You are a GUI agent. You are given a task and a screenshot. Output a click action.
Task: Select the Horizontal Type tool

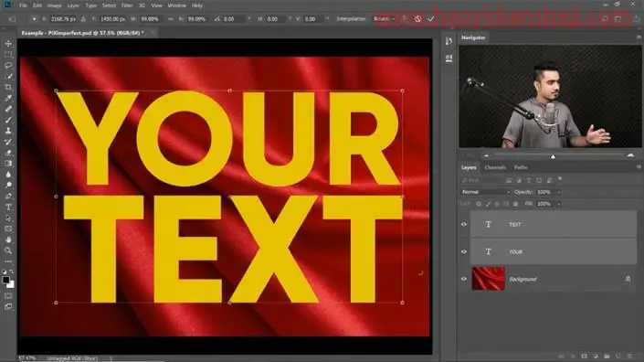[x=8, y=208]
